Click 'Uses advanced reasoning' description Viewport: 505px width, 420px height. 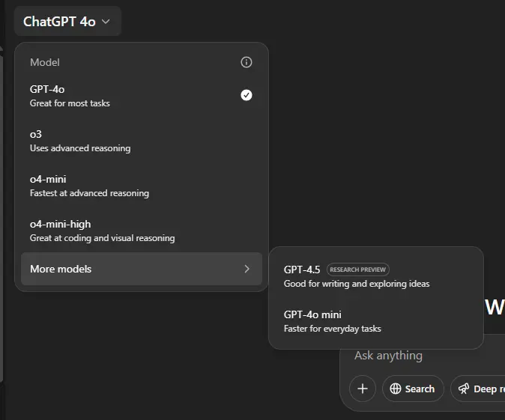[x=80, y=148]
